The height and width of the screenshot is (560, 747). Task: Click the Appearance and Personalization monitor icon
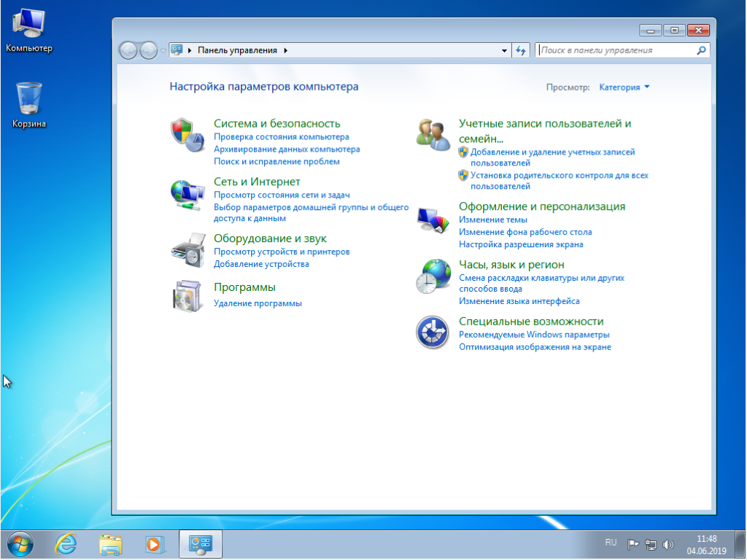(x=433, y=220)
